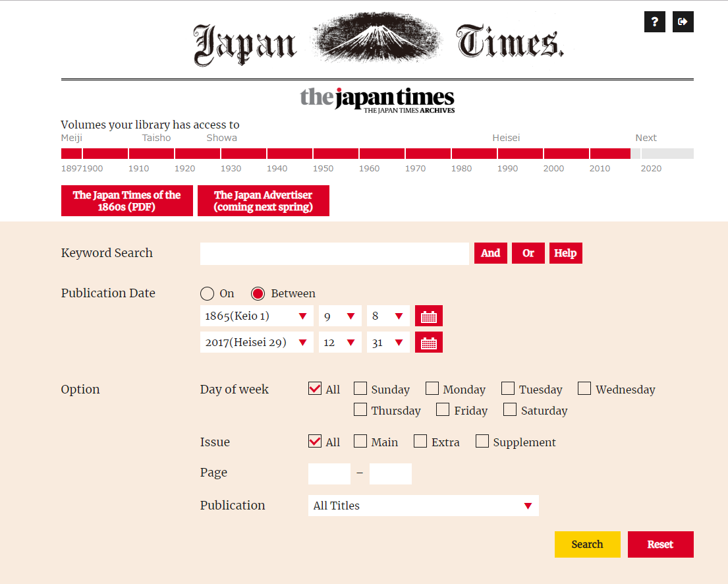The image size is (728, 584).
Task: Open calendar picker for the end date
Action: pos(428,342)
